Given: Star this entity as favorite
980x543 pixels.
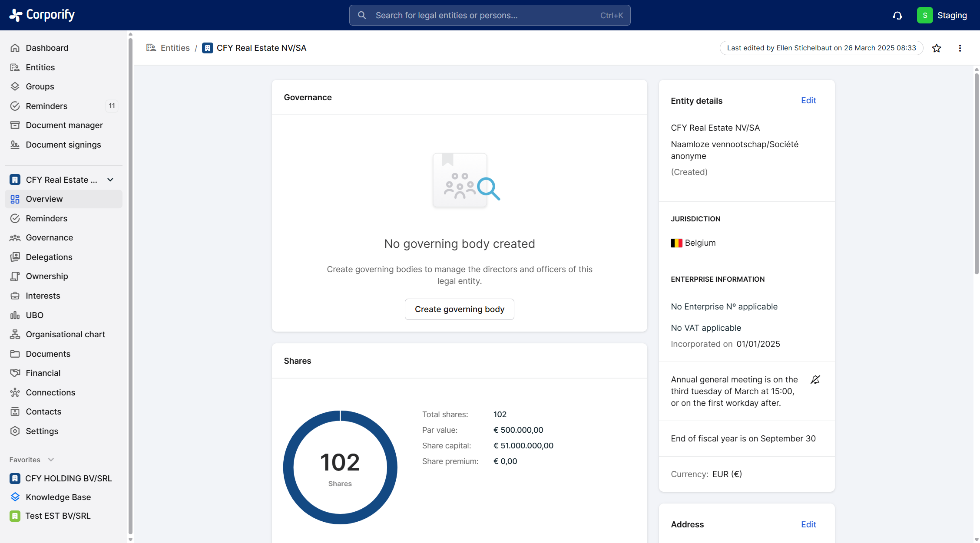Looking at the screenshot, I should pos(937,48).
